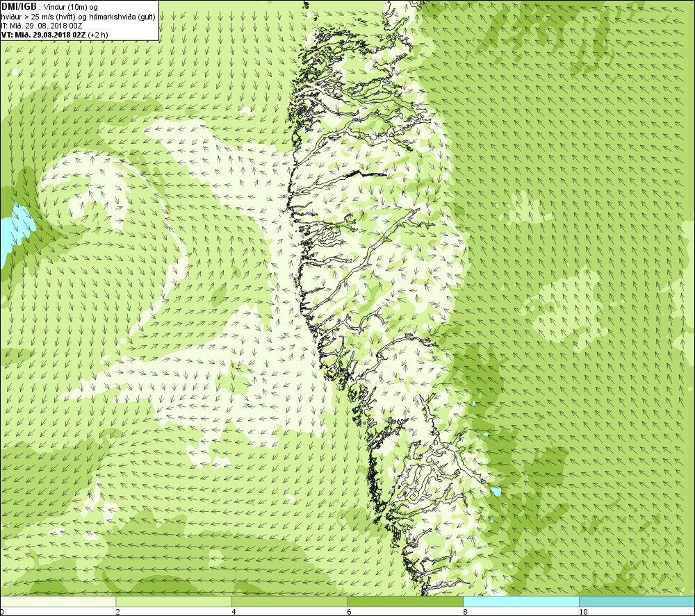695x616 pixels.
Task: Click the legend scale label '10'
Action: 583,612
